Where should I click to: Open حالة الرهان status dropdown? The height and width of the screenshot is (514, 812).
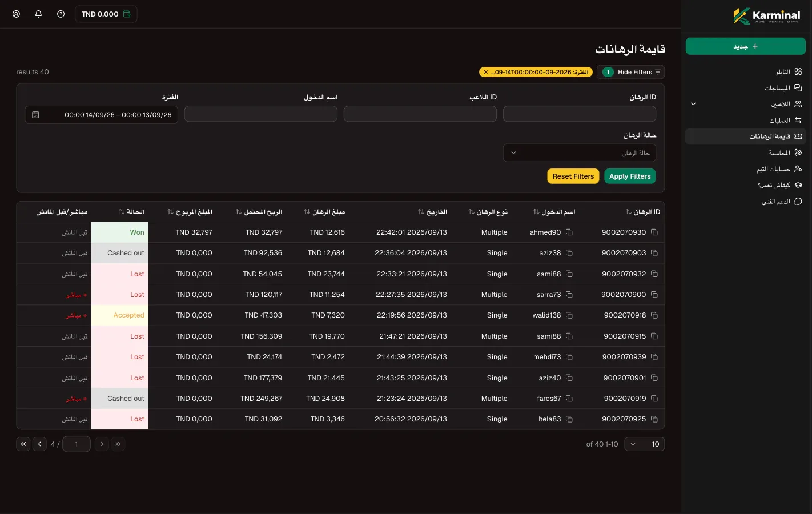pos(580,153)
